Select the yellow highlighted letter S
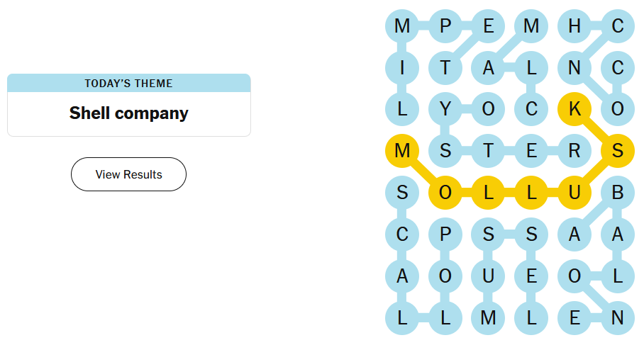 617,151
